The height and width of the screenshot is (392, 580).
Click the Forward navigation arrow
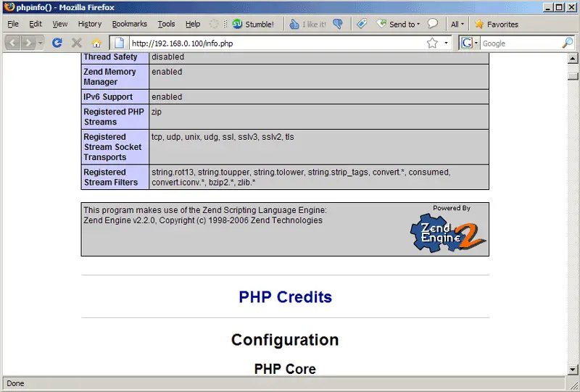[x=28, y=43]
